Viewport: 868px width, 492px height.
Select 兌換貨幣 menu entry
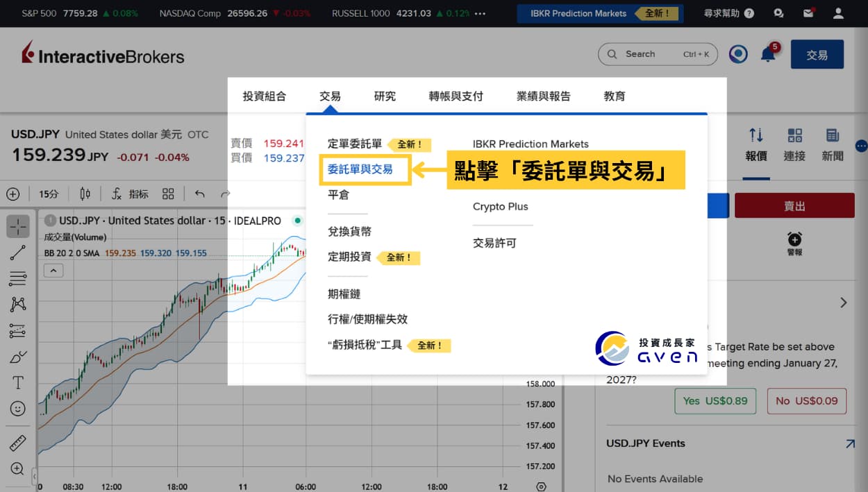click(x=349, y=231)
